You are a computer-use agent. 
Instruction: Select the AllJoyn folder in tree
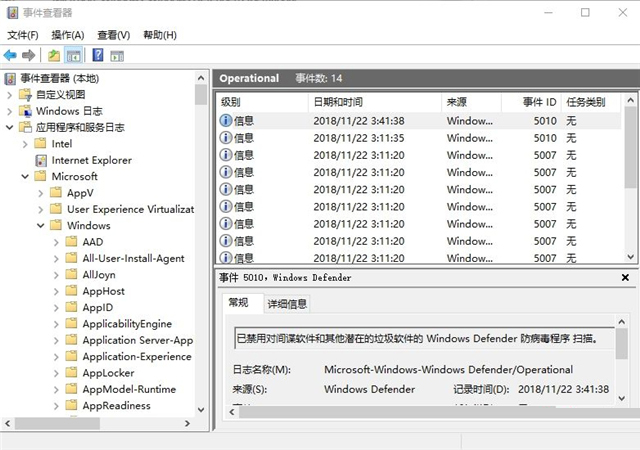click(x=99, y=275)
